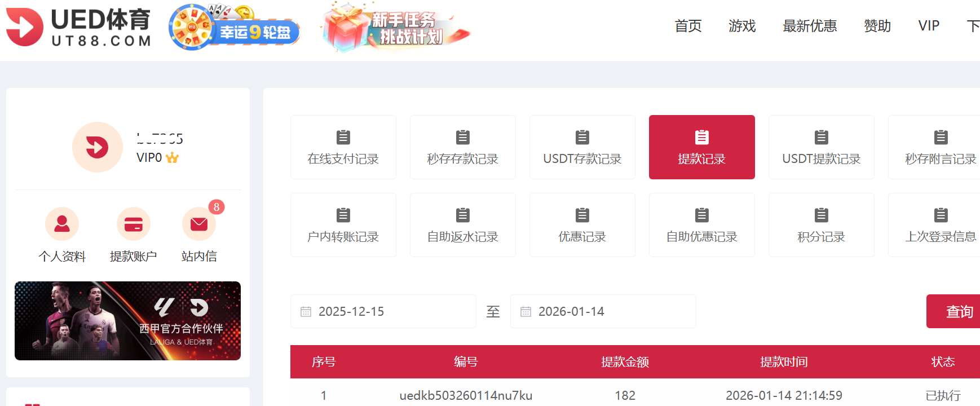Select the 提款记录 label

[702, 159]
